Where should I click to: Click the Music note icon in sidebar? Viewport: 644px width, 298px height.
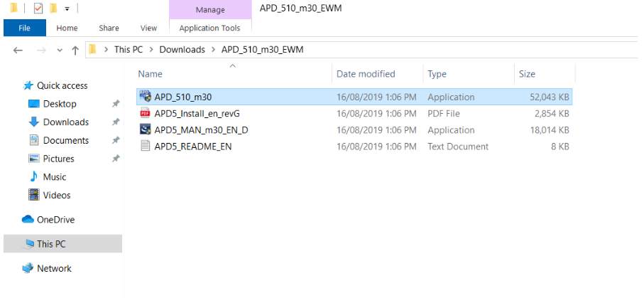point(33,176)
